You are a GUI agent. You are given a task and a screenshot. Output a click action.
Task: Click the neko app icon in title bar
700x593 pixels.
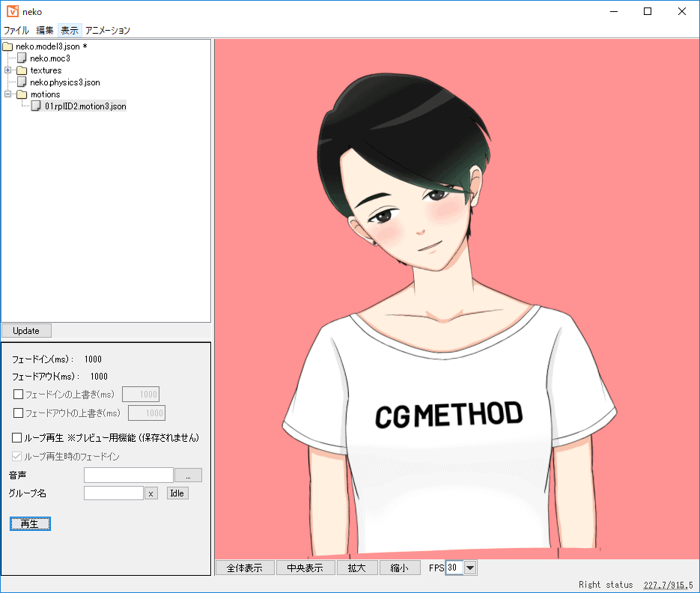coord(12,11)
